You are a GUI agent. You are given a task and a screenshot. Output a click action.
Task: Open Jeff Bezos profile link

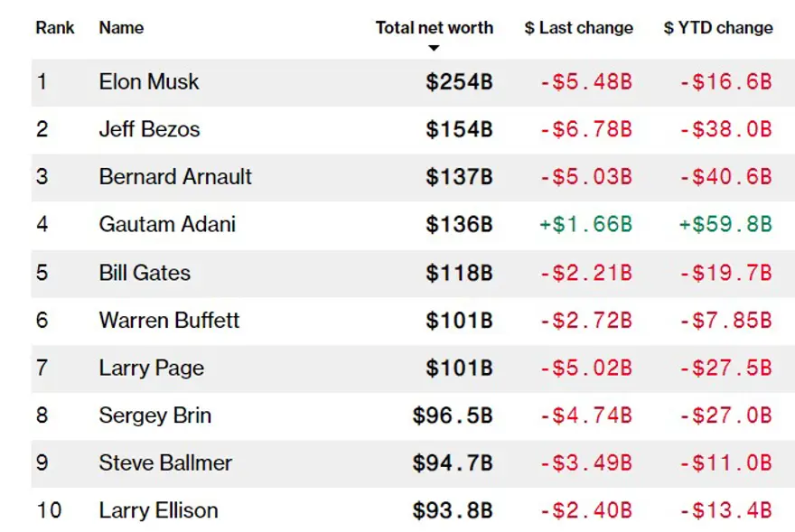[149, 130]
